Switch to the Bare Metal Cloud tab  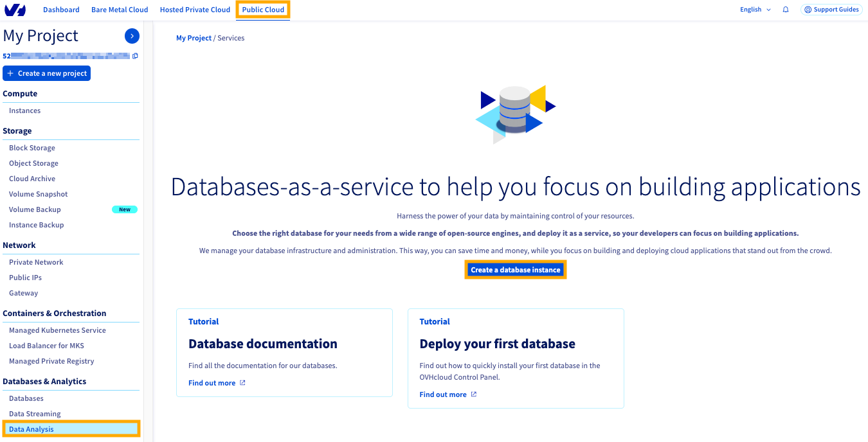[x=120, y=9]
